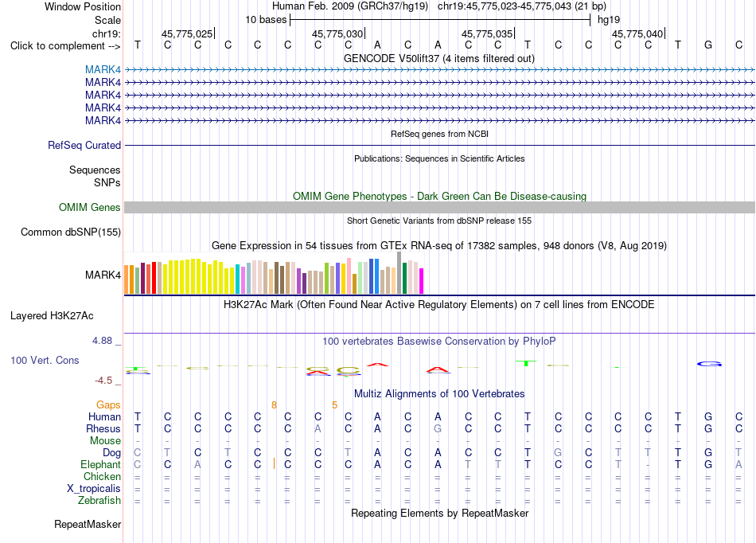
Task: Click the G base in top sequence row
Action: tap(707, 45)
